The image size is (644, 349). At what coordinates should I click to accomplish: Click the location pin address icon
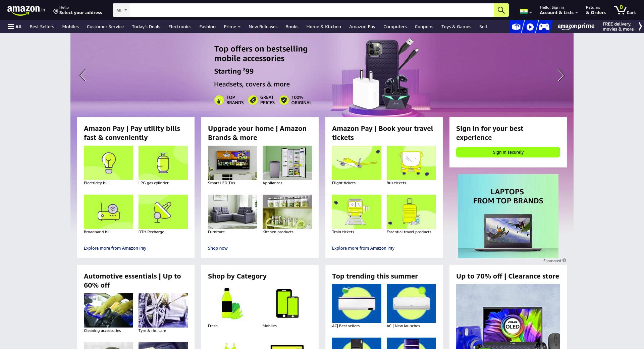pos(56,12)
